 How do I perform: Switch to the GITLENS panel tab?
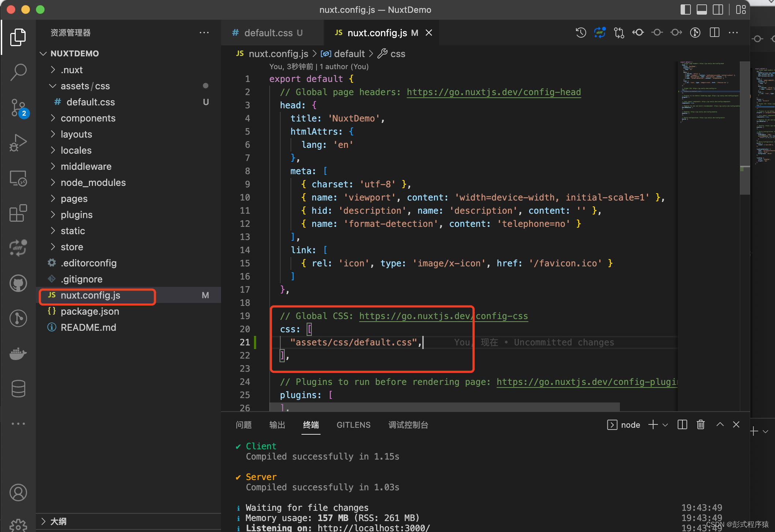click(353, 425)
